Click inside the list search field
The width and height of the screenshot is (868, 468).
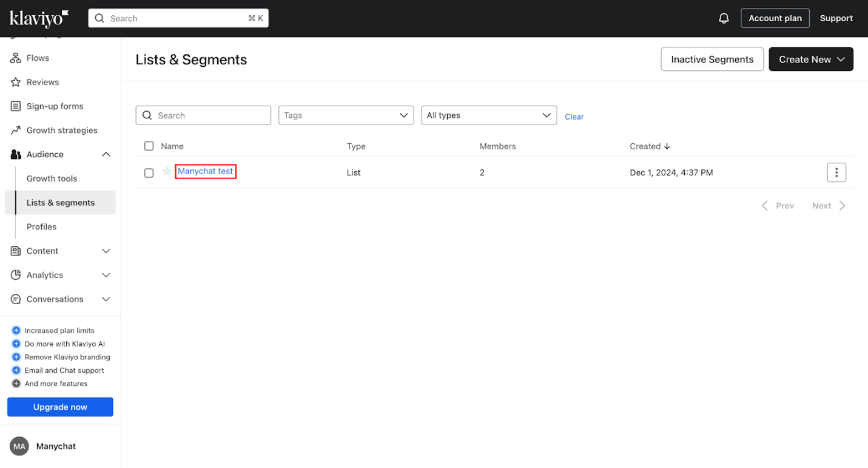click(x=203, y=115)
